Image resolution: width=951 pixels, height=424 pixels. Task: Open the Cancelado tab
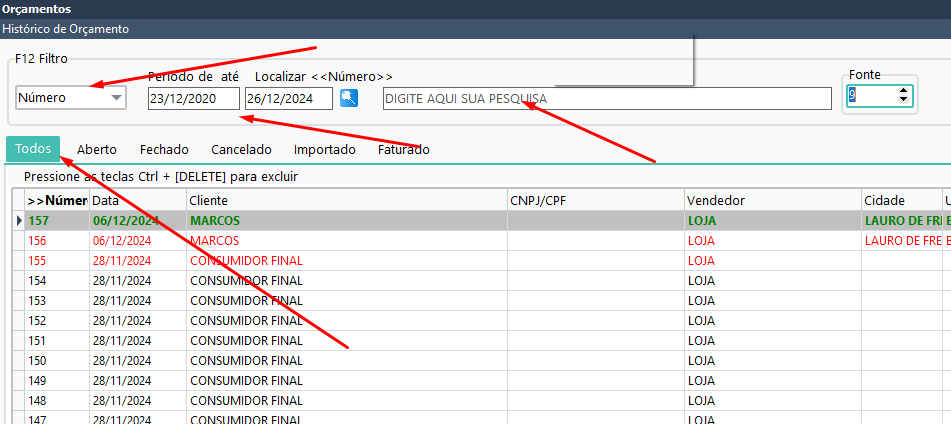point(241,150)
